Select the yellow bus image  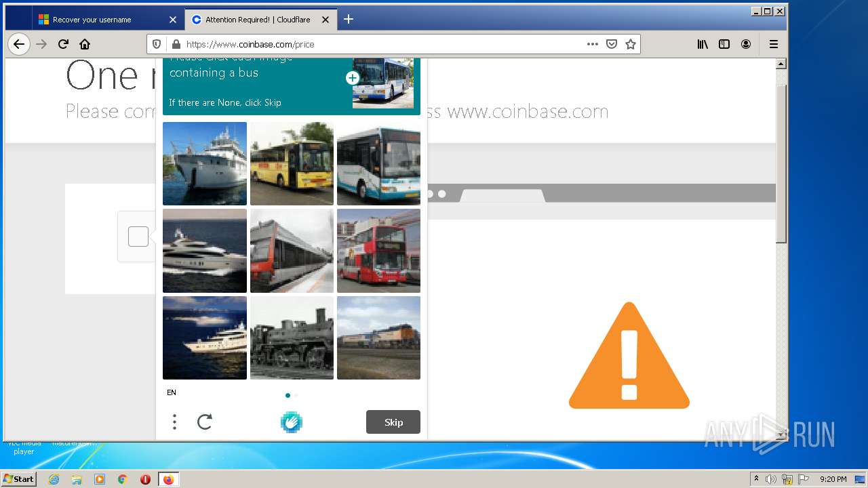pyautogui.click(x=292, y=163)
